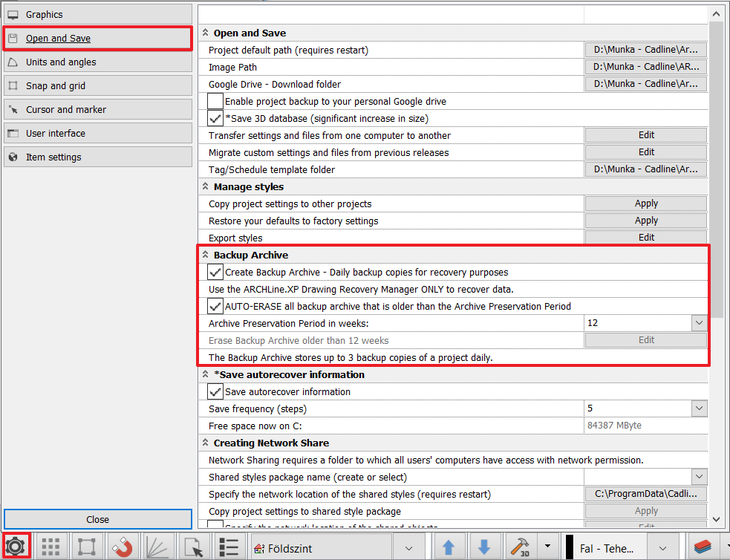The image size is (730, 560).
Task: Open the Fal - Tehe... type dropdown
Action: 663,548
